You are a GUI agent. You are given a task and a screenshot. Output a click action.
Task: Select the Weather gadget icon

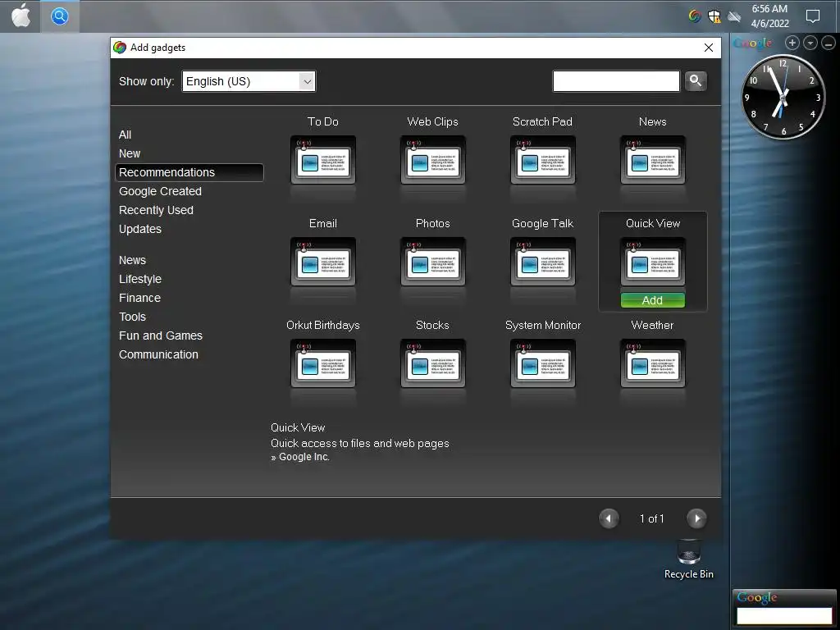(652, 363)
